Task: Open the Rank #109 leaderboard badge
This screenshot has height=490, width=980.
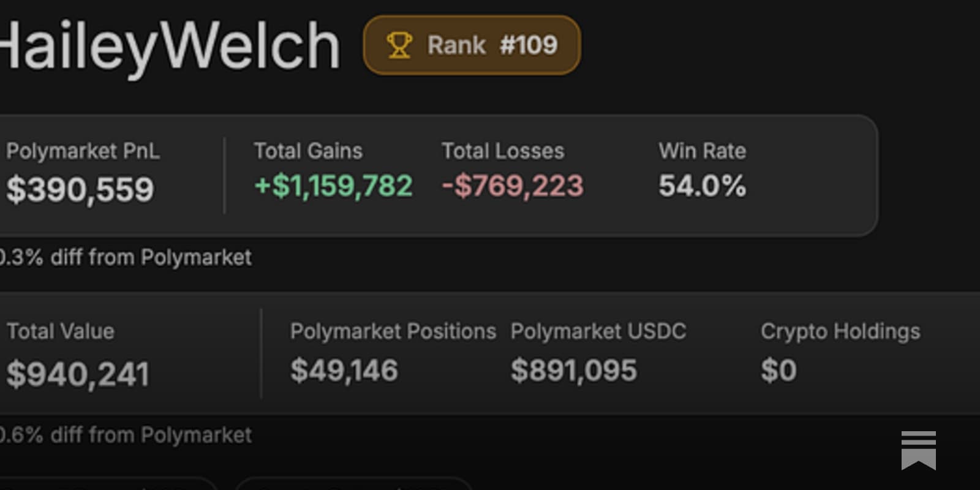Action: tap(472, 45)
